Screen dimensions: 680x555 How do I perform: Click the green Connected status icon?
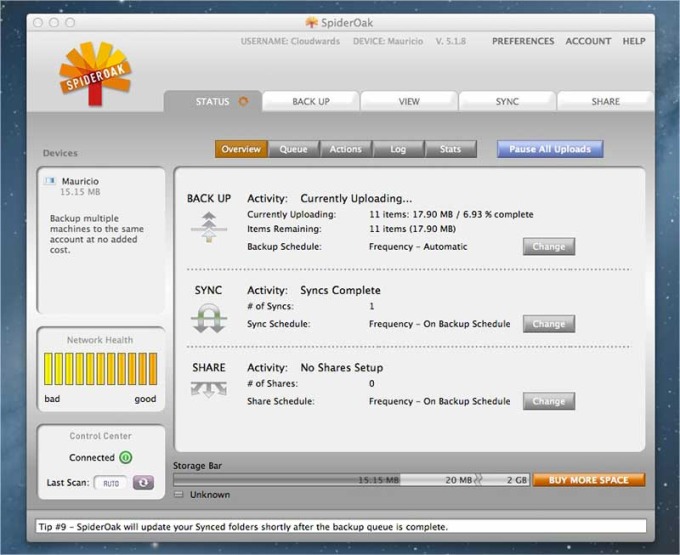tap(126, 457)
